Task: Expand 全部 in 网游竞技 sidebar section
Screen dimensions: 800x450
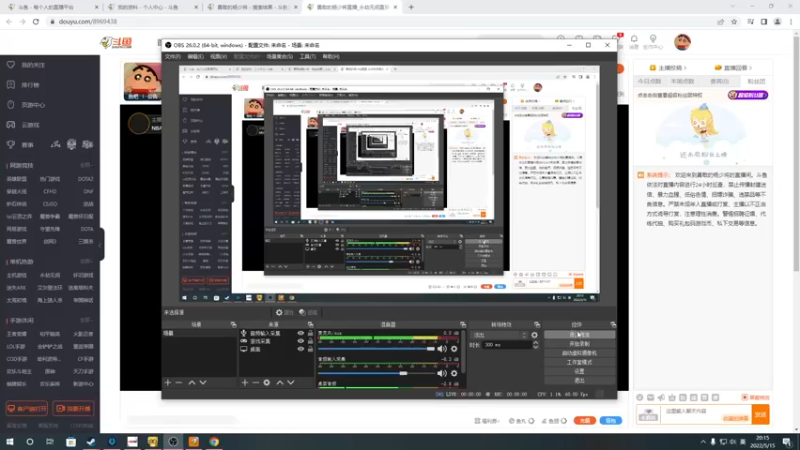Action: pyautogui.click(x=86, y=165)
